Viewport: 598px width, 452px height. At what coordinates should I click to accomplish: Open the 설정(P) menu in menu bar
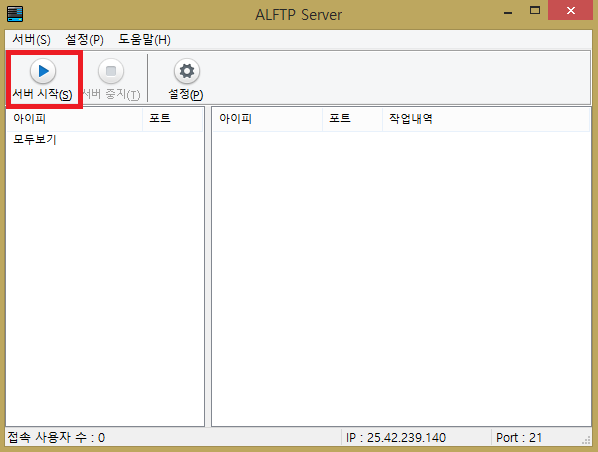(x=84, y=39)
